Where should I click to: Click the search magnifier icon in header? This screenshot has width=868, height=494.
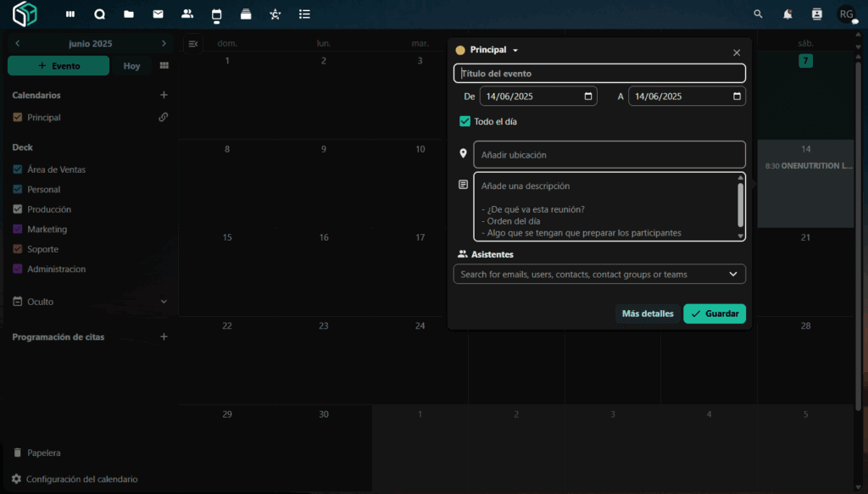tap(758, 14)
